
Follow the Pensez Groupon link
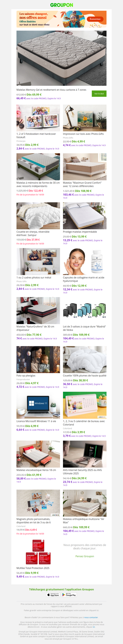[x=85, y=556]
